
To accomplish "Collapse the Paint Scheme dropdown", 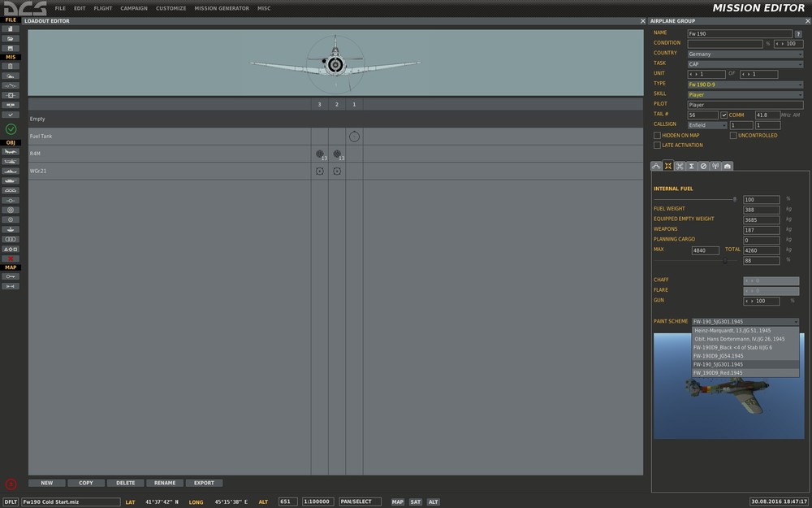I will point(745,322).
